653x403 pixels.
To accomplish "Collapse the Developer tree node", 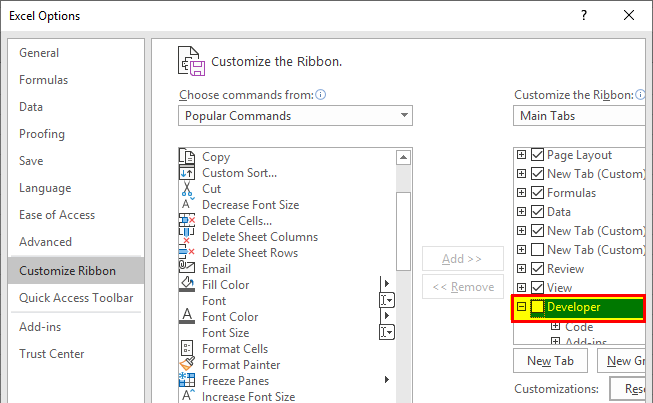I will pos(521,307).
